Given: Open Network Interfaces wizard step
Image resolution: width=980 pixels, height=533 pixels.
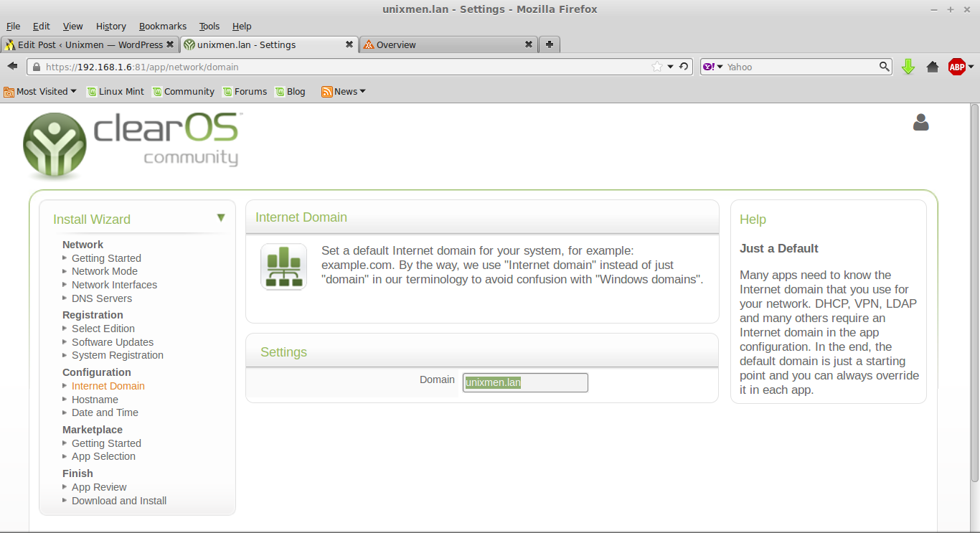Looking at the screenshot, I should point(114,285).
